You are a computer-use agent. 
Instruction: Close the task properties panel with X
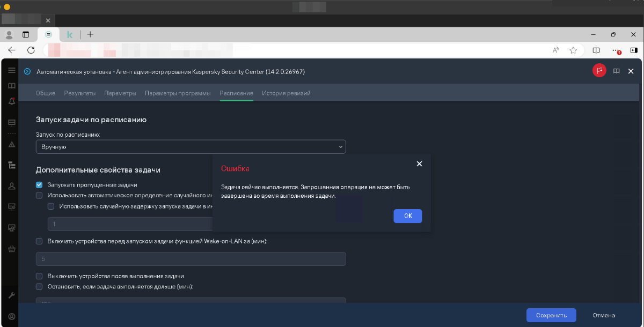[631, 71]
